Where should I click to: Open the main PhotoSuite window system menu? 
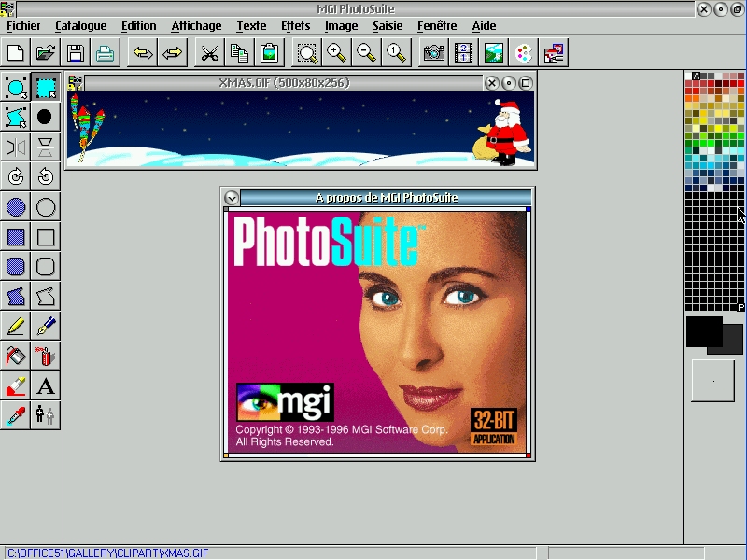point(7,9)
